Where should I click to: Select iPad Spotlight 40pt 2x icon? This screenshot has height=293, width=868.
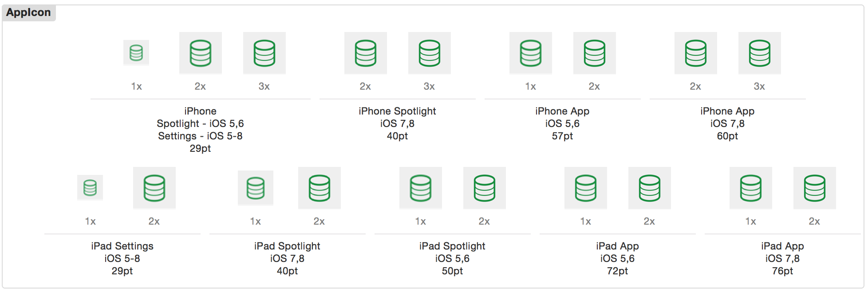[x=319, y=188]
